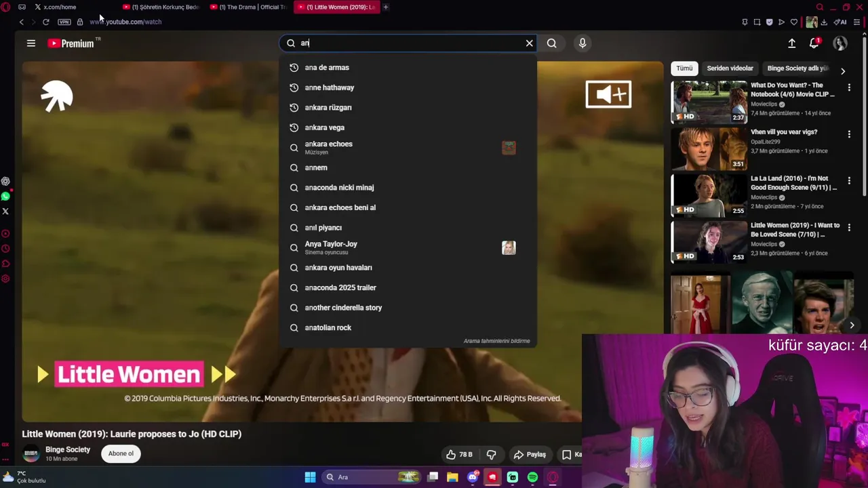Screen dimensions: 868x488
Task: Open options for "When vill you vear vigs?"
Action: 849,134
